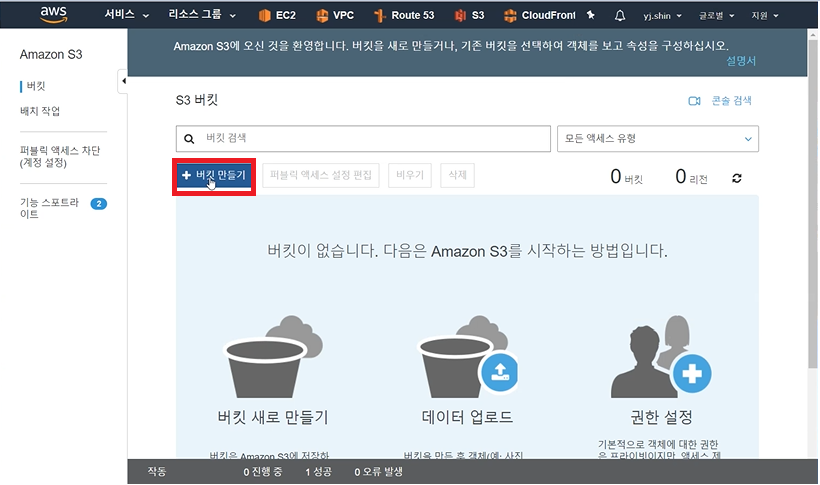Click the 버킷 만들기 button
Screen dimensions: 820x485
tap(214, 175)
